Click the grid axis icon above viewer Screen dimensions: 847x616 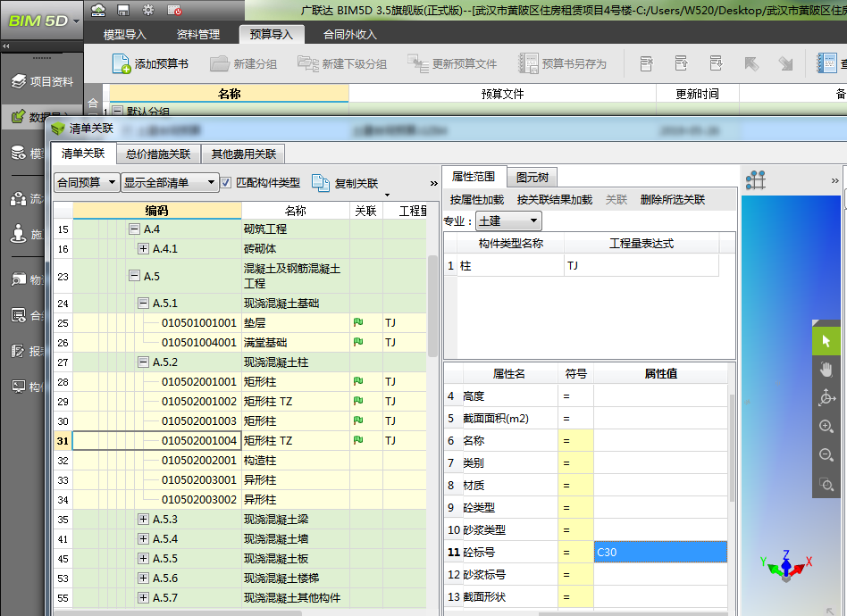tap(756, 180)
